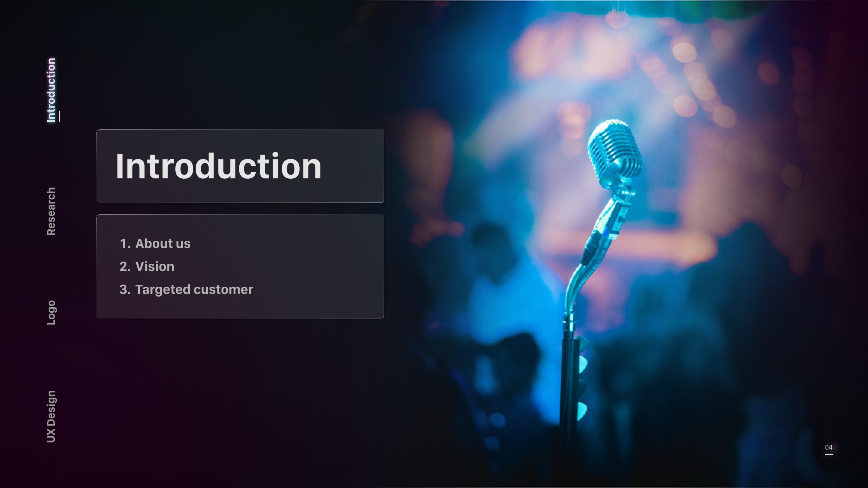Viewport: 868px width, 488px height.
Task: Select the About us list item
Action: (x=163, y=243)
